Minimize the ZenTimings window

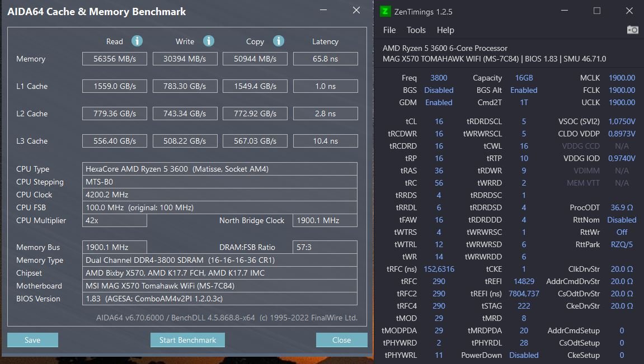click(x=565, y=11)
